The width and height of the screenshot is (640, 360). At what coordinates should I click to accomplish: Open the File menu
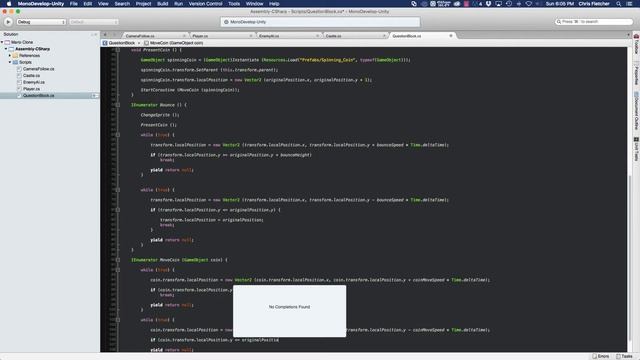click(73, 4)
